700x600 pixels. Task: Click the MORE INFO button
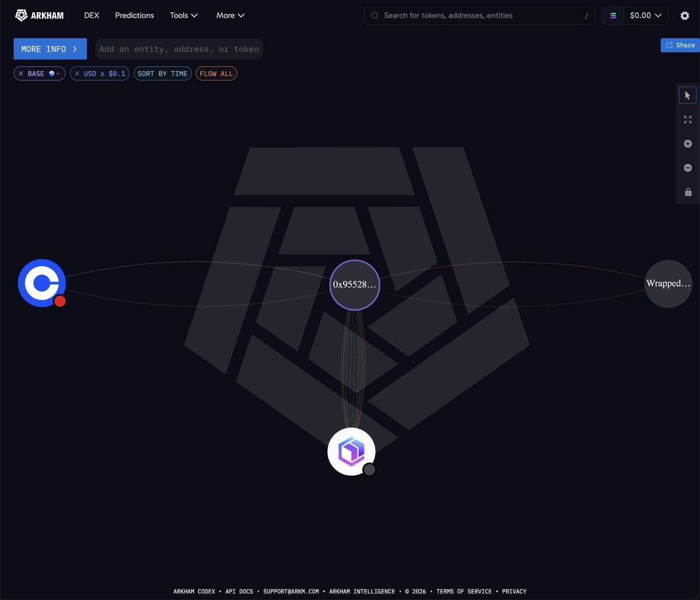(50, 49)
